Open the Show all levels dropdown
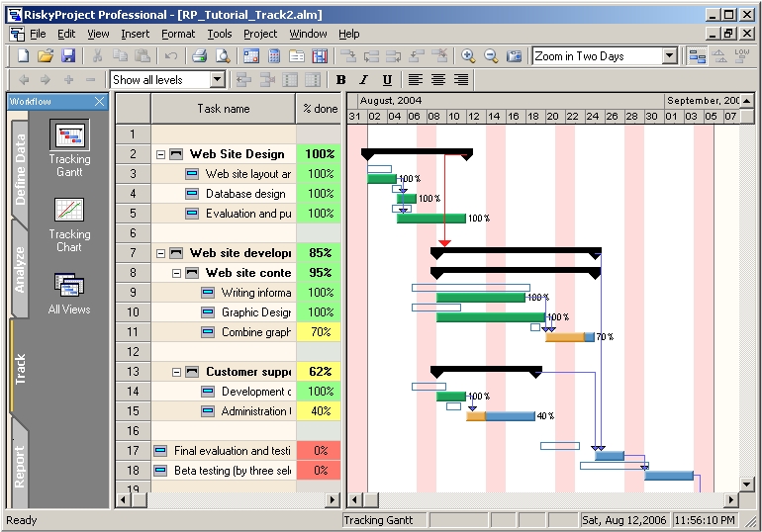 point(218,80)
